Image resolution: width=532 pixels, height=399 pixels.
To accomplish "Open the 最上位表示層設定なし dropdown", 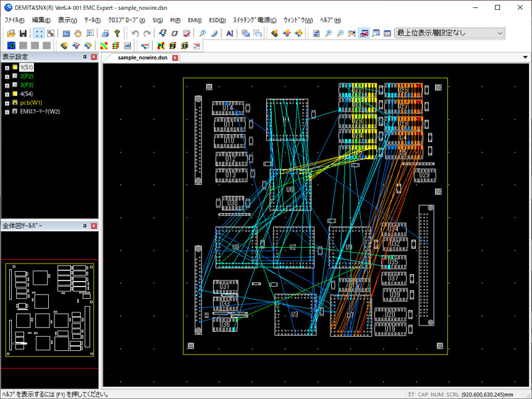I will click(500, 33).
